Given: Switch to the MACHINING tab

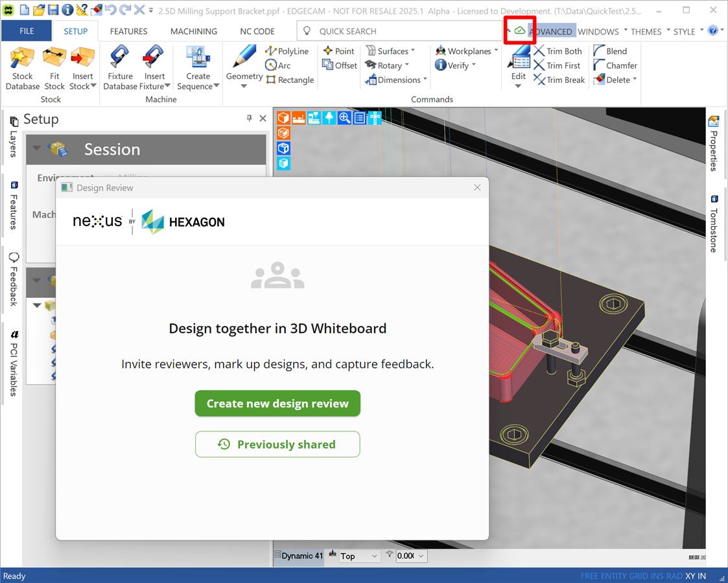Looking at the screenshot, I should click(194, 31).
